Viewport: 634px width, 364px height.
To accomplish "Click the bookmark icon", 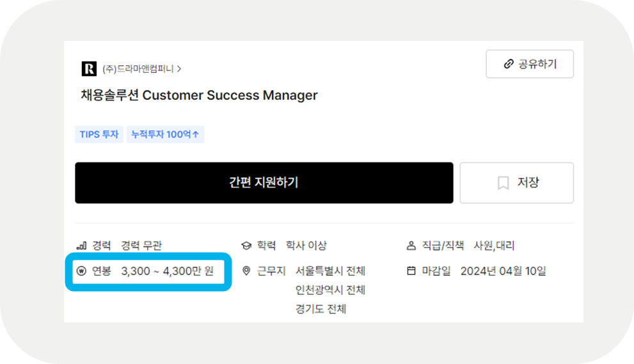I will tap(503, 183).
